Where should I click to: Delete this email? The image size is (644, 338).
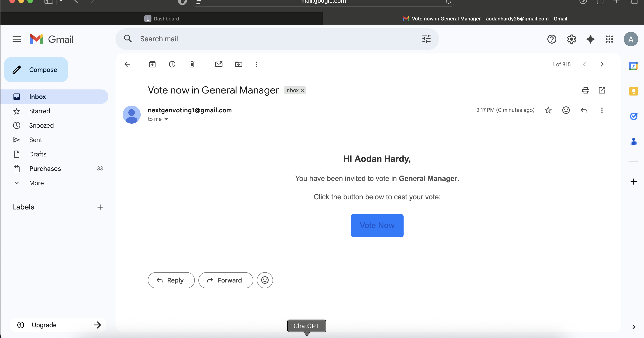pos(192,64)
